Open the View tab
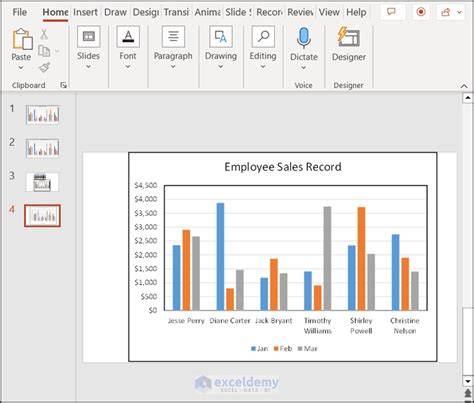The height and width of the screenshot is (403, 474). (x=329, y=12)
